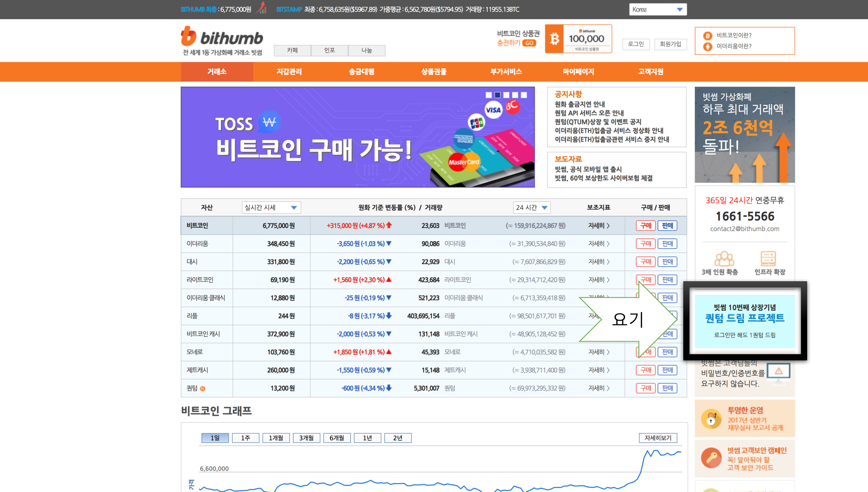
Task: Expand 자세히 for 퀀텀 row
Action: pos(599,388)
